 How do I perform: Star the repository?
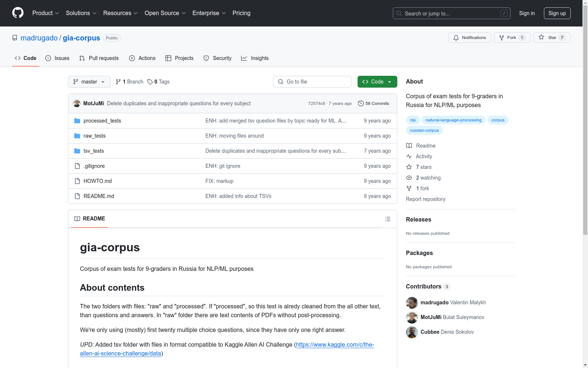(552, 38)
